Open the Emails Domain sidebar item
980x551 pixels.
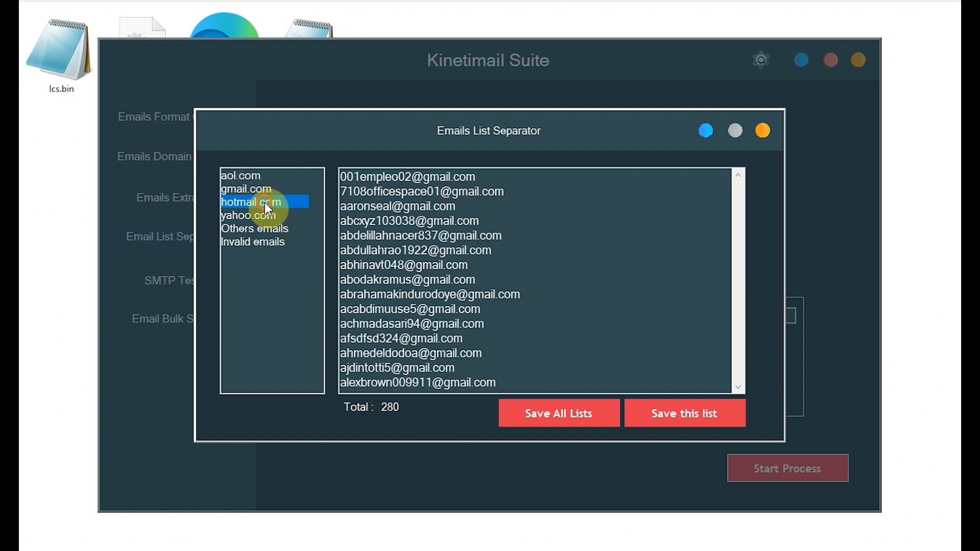pos(155,157)
